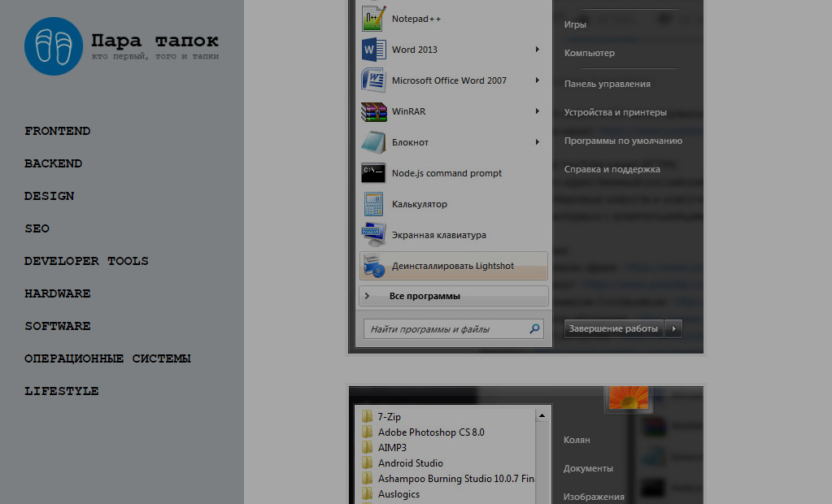Click the WinRAR books icon
This screenshot has width=832, height=504.
tap(373, 111)
